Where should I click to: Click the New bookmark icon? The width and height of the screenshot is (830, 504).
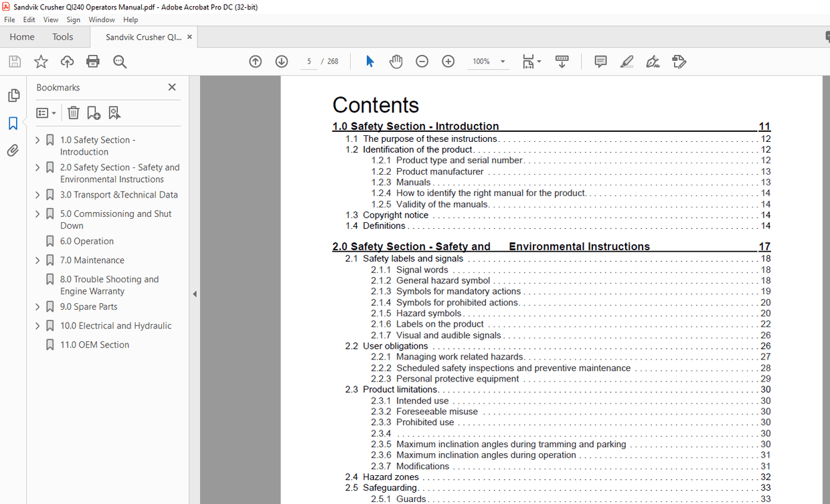[94, 112]
